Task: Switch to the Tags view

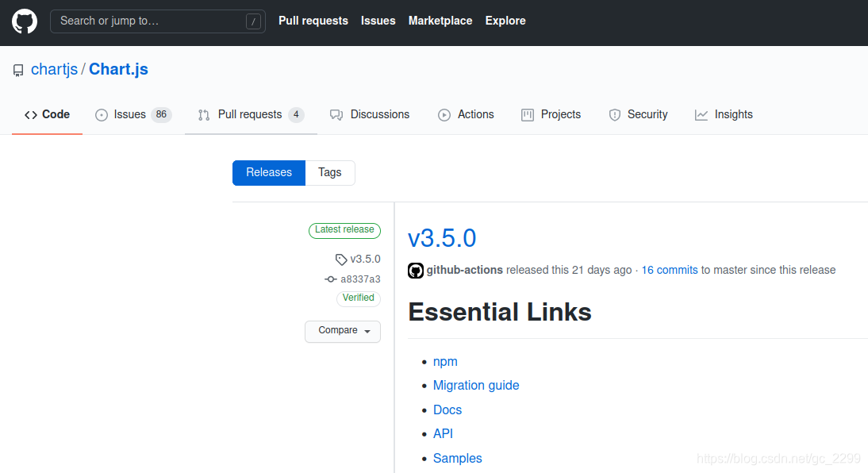Action: pos(330,173)
